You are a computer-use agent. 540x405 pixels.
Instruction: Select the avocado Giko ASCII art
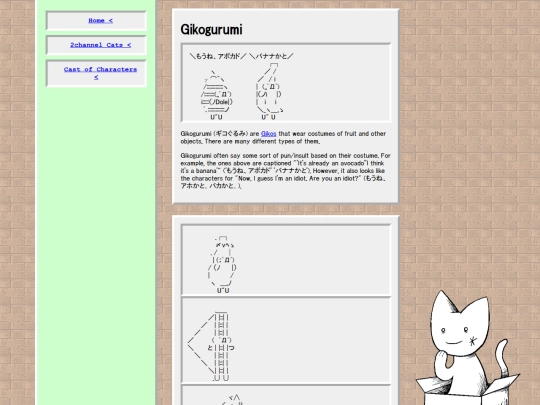(217, 95)
